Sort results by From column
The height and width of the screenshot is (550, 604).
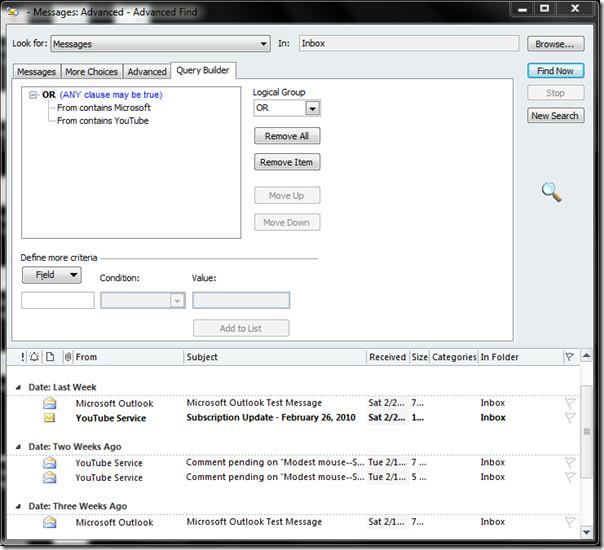[128, 357]
